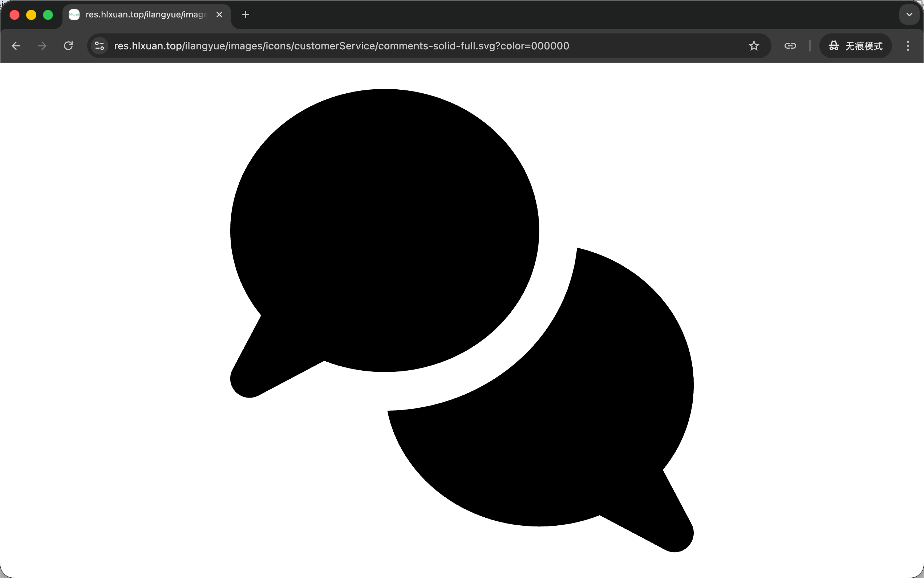This screenshot has height=578, width=924.
Task: Close the res.hlxuan.top tab
Action: click(x=219, y=15)
